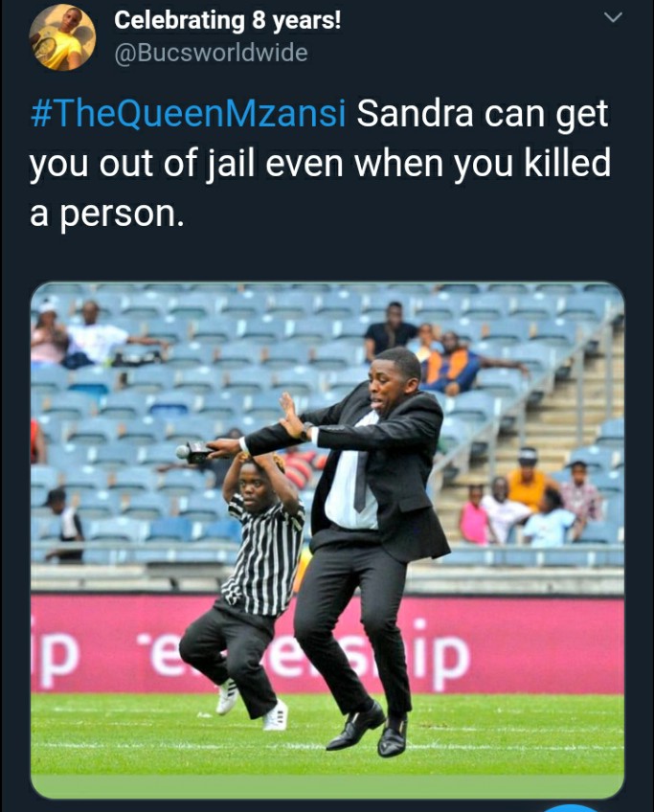
Task: Open the @Bucsworldwide handle link
Action: (x=211, y=54)
